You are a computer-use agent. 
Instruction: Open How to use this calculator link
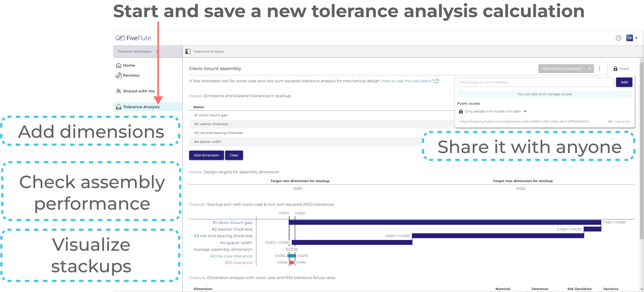coord(410,81)
